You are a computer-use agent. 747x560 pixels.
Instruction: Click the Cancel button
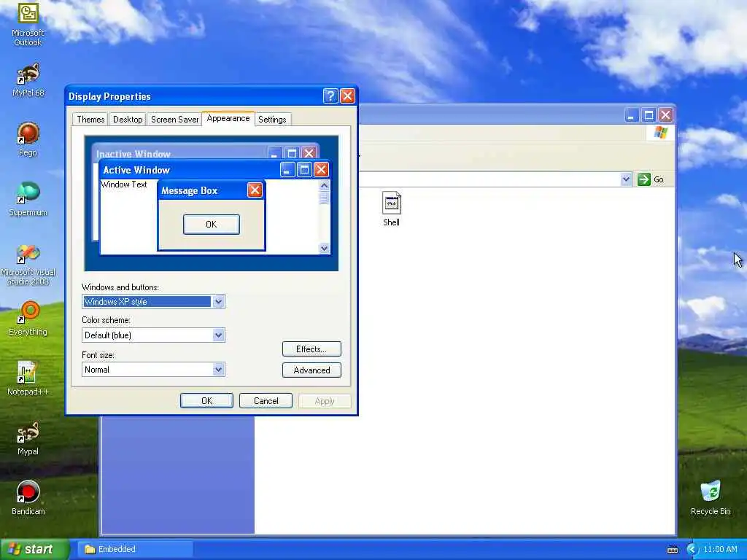266,401
